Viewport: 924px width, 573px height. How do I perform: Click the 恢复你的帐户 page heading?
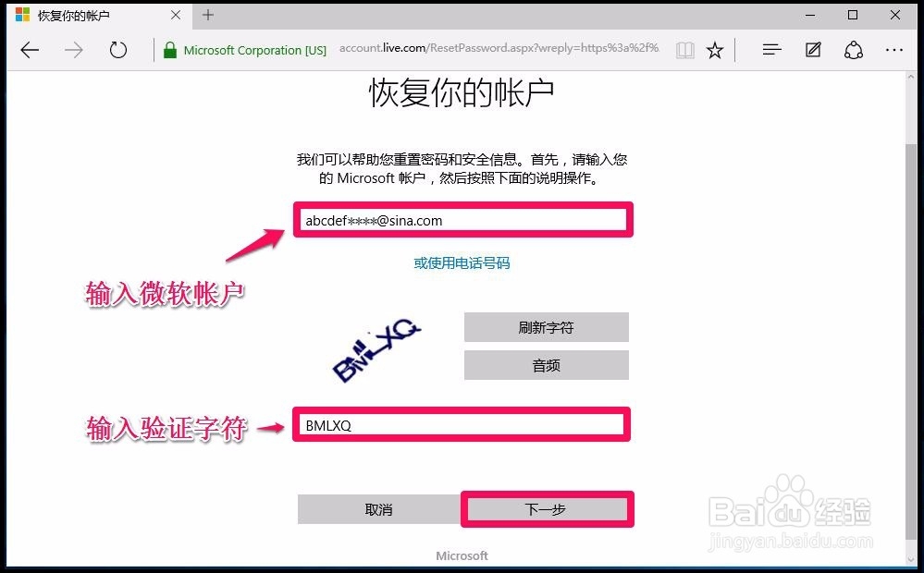tap(462, 93)
